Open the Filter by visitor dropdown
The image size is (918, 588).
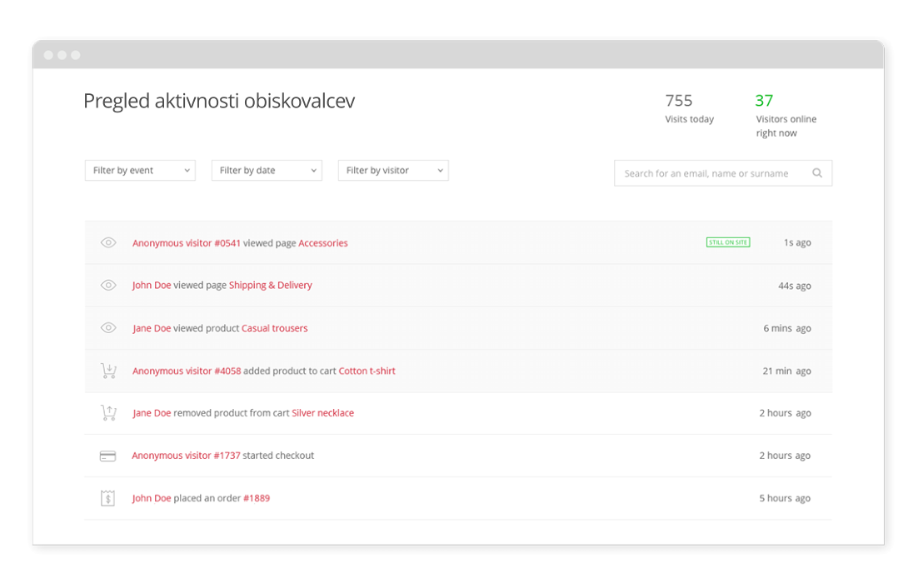coord(393,171)
